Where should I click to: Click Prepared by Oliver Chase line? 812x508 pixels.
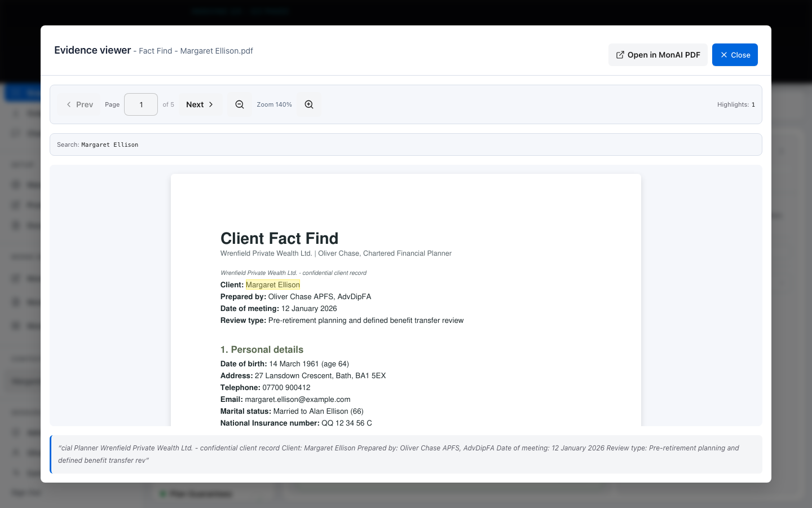(x=295, y=297)
